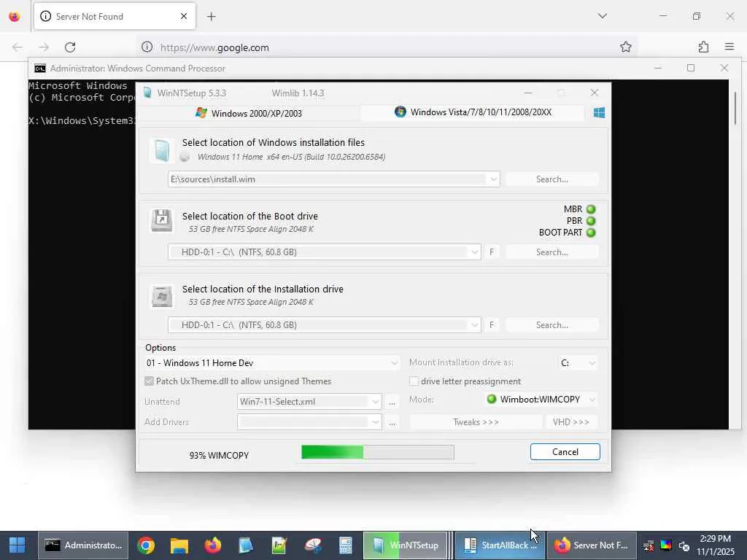List all Firefox tabs with chevron
Image resolution: width=747 pixels, height=560 pixels.
(603, 16)
